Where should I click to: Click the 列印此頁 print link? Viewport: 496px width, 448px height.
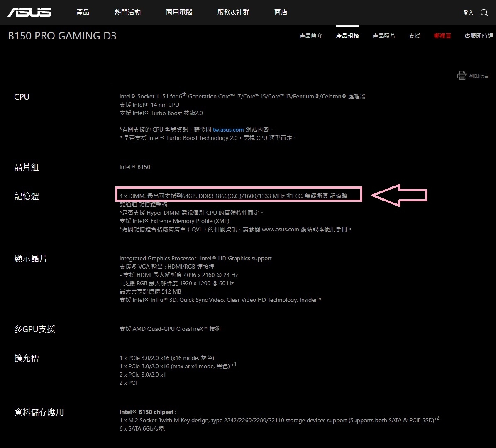[x=479, y=76]
